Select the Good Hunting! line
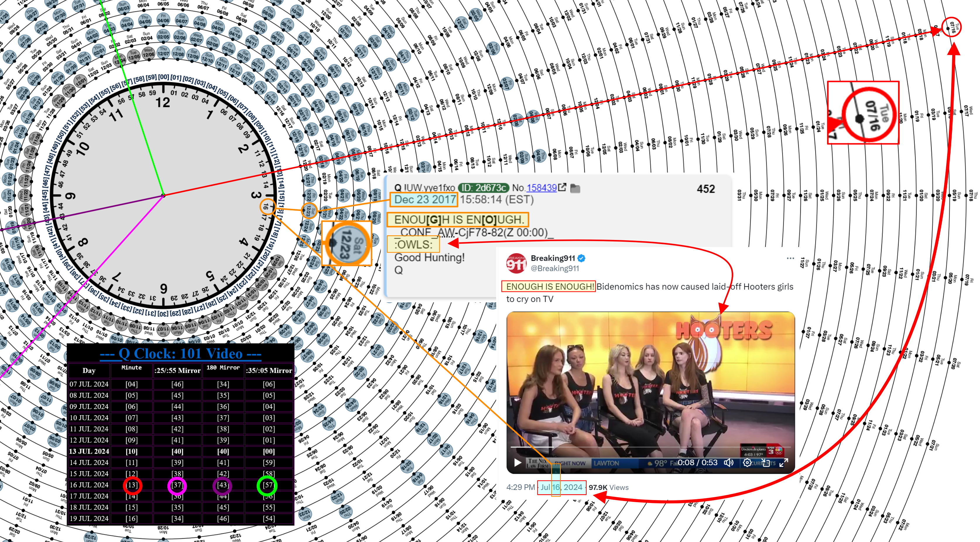 429,258
